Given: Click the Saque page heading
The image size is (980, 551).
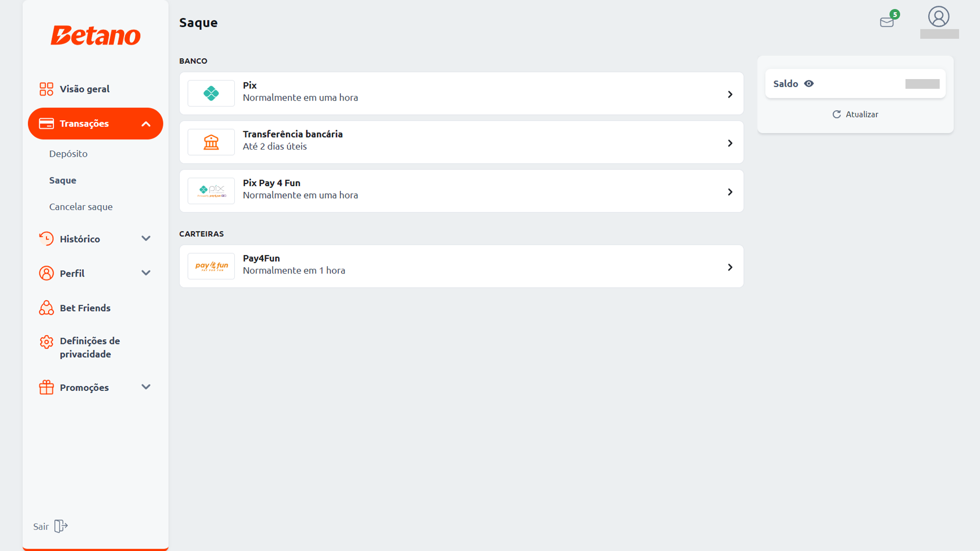Looking at the screenshot, I should pyautogui.click(x=199, y=22).
